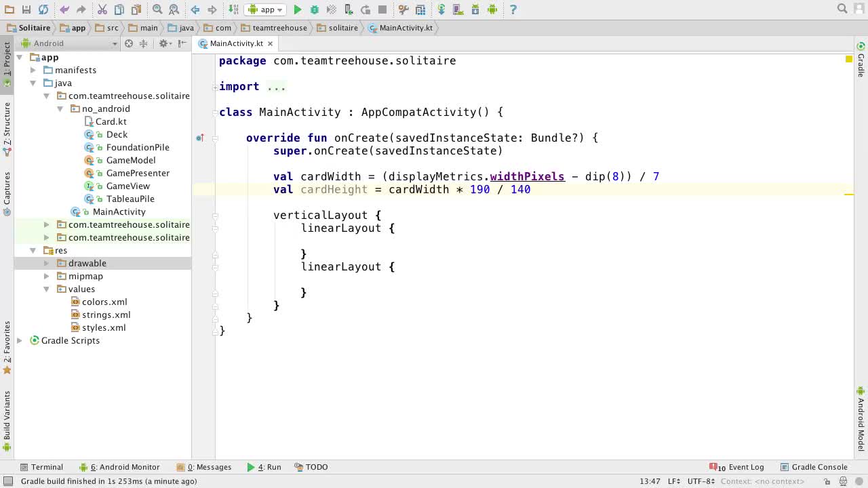The width and height of the screenshot is (868, 488).
Task: Hide the Project panel with hide icon
Action: [182, 43]
